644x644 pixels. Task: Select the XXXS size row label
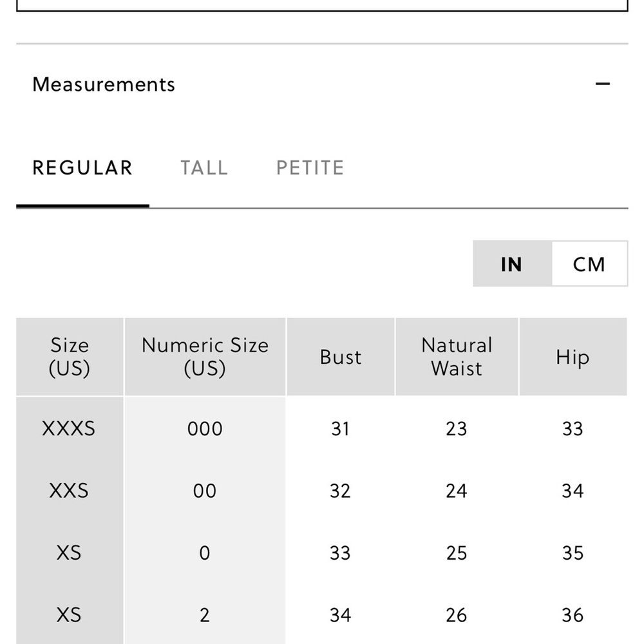point(69,429)
